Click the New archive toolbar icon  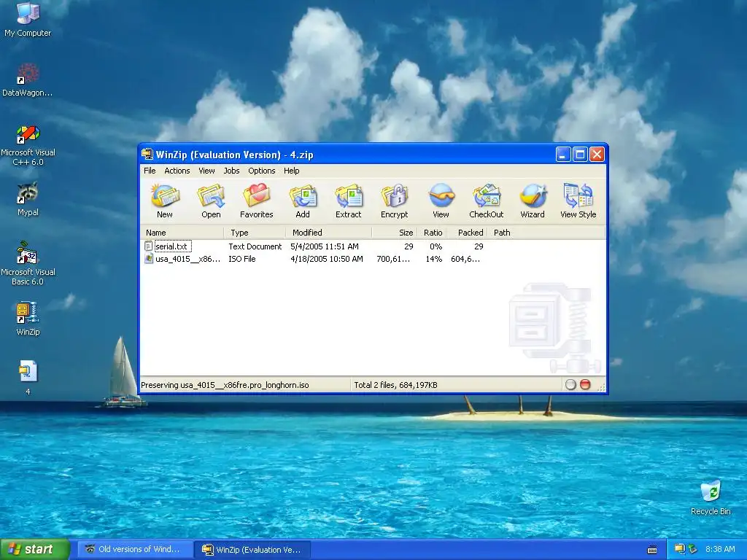point(165,201)
